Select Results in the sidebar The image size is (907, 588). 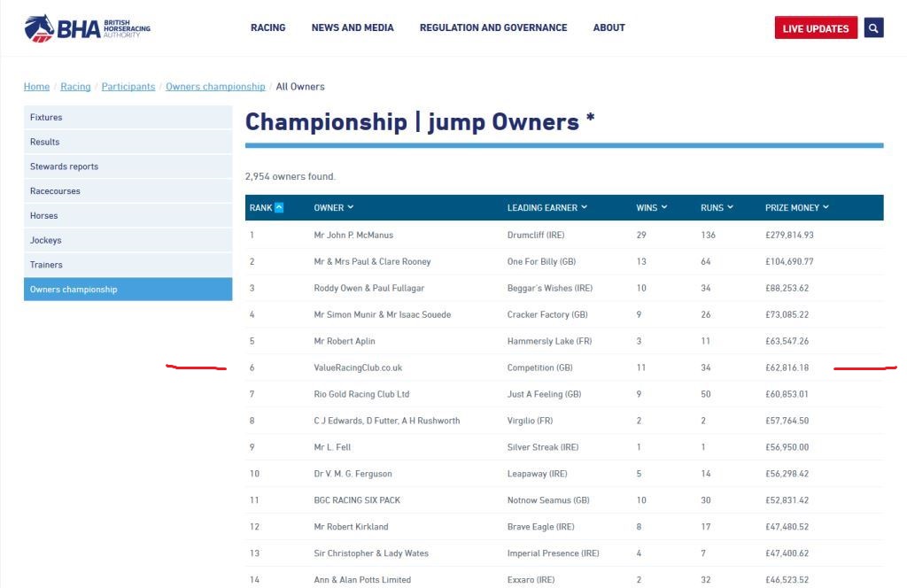(x=128, y=142)
